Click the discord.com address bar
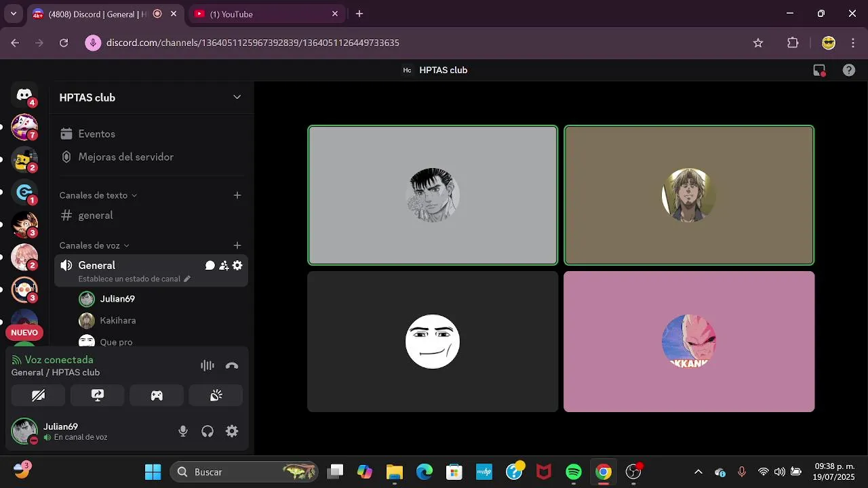This screenshot has height=488, width=868. pos(253,43)
